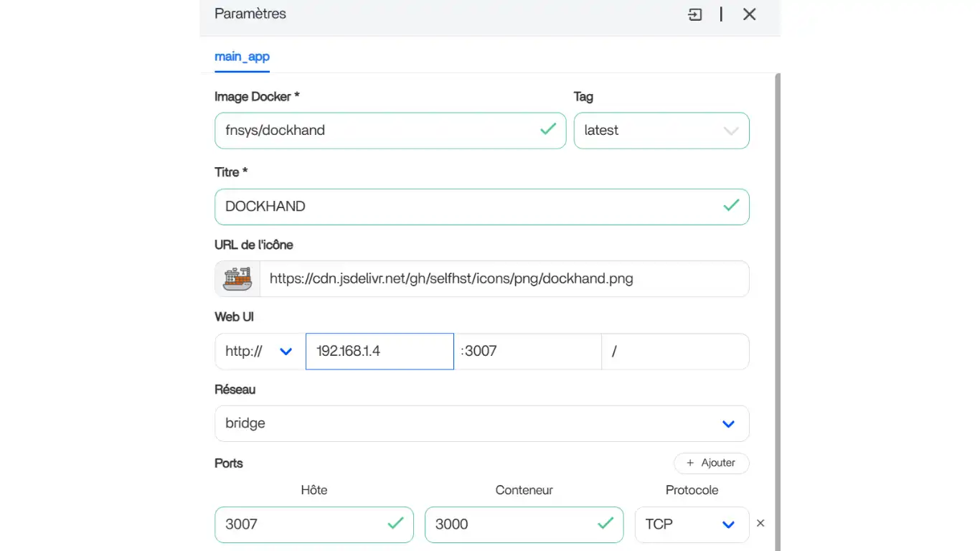
Task: Click the Dockhand ship icon preview
Action: point(237,278)
